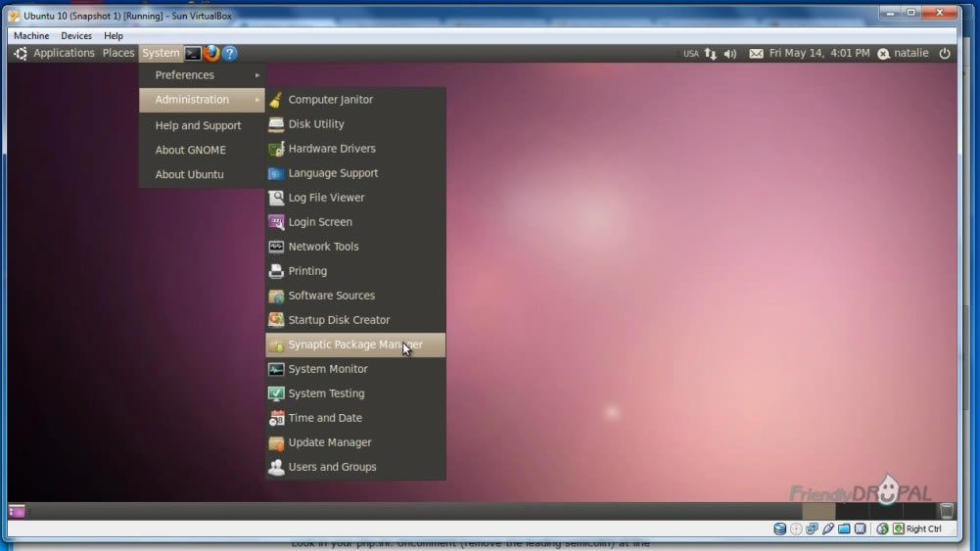Click the Startup Disk Creator icon
The width and height of the screenshot is (980, 551).
click(276, 320)
